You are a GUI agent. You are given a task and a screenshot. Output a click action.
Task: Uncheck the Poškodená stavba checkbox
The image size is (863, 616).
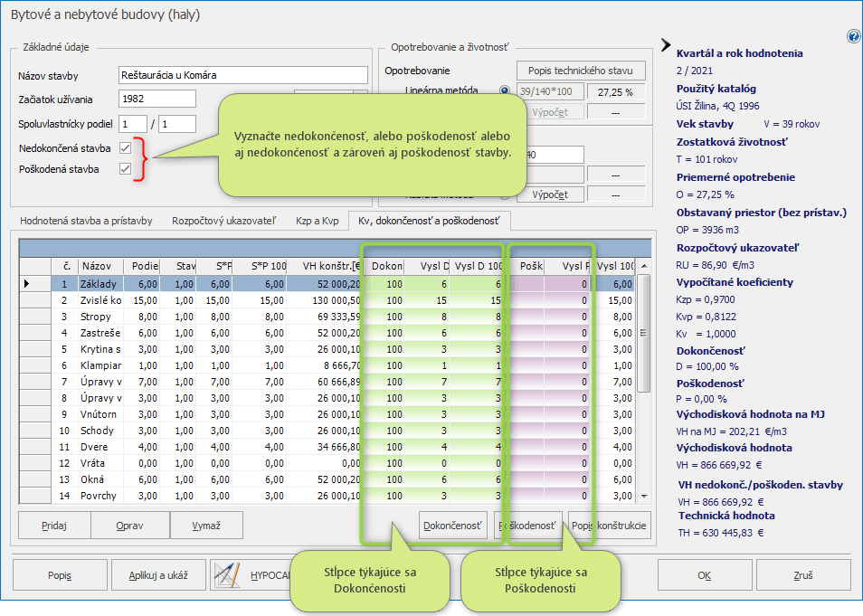pos(126,169)
